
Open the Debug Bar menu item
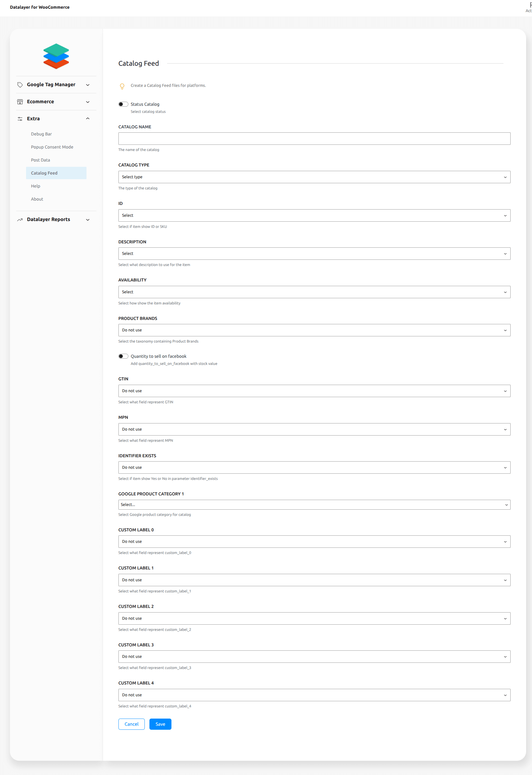click(x=41, y=134)
